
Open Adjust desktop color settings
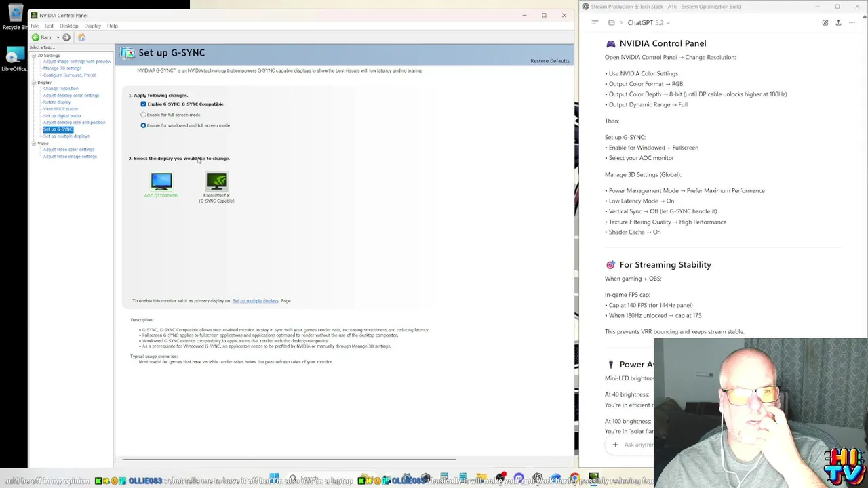click(x=71, y=96)
